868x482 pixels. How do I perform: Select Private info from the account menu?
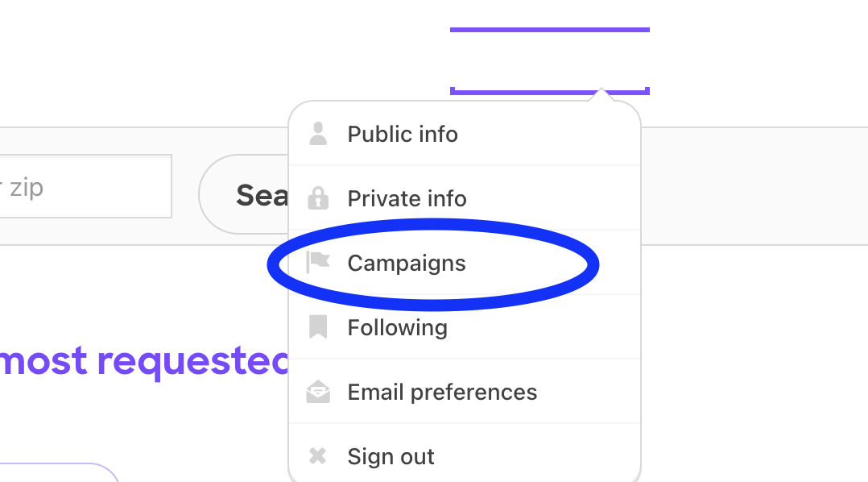(x=407, y=198)
